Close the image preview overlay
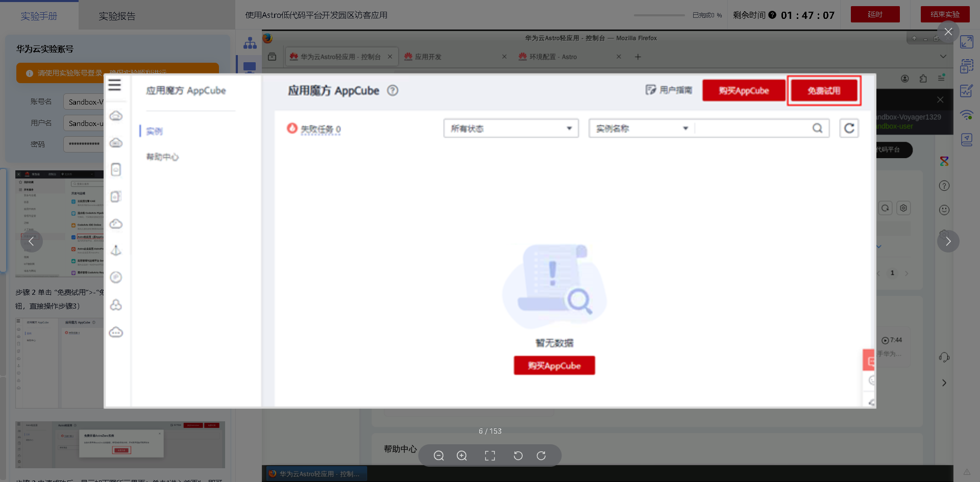Viewport: 980px width, 482px height. [x=948, y=32]
